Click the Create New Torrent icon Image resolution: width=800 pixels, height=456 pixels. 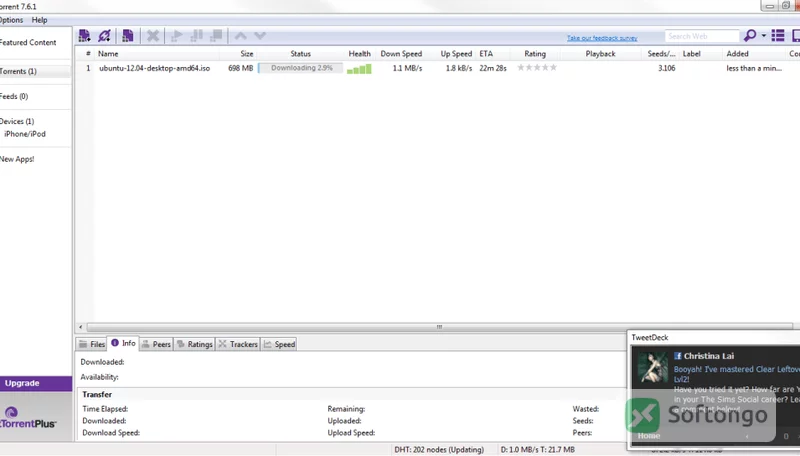click(x=128, y=36)
